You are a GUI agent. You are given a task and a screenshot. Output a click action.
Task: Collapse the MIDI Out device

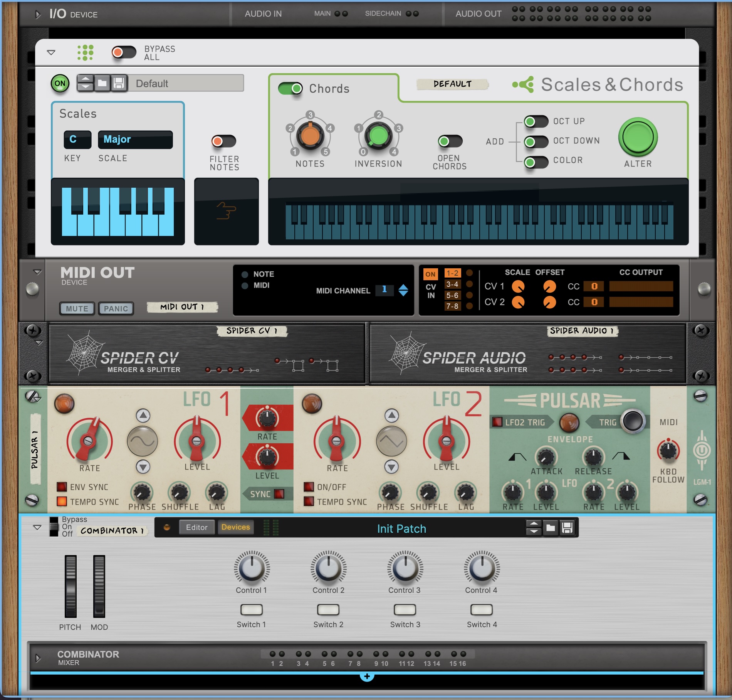37,272
